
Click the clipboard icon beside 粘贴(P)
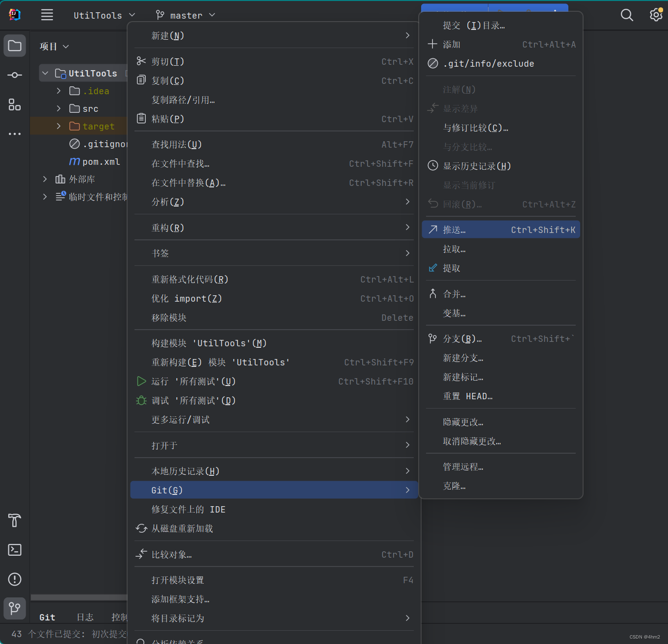pyautogui.click(x=141, y=118)
